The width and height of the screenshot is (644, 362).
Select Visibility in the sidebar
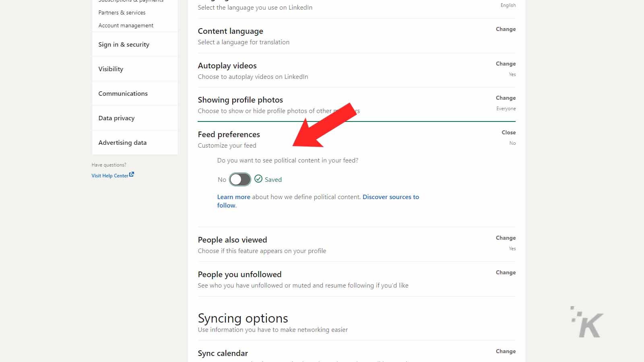pyautogui.click(x=111, y=69)
